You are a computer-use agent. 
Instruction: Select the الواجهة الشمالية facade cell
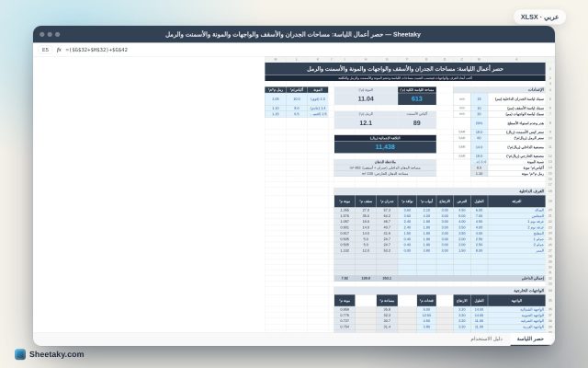point(516,309)
